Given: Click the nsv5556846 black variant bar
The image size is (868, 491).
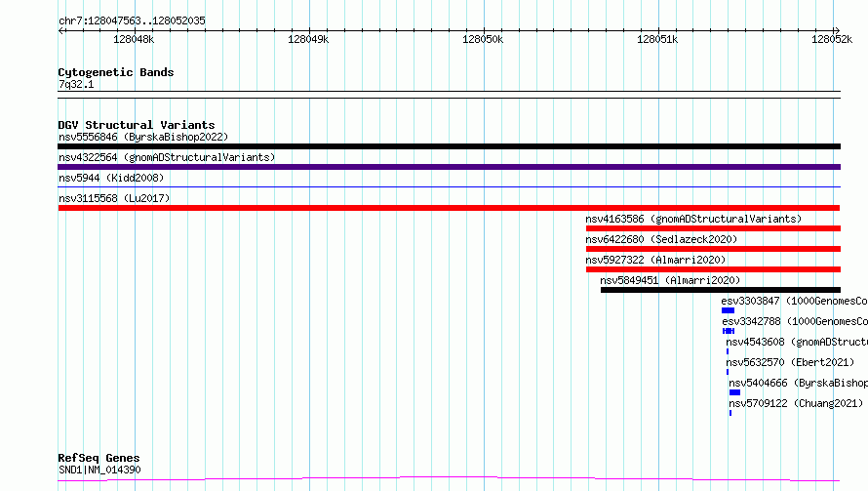Looking at the screenshot, I should (x=449, y=146).
